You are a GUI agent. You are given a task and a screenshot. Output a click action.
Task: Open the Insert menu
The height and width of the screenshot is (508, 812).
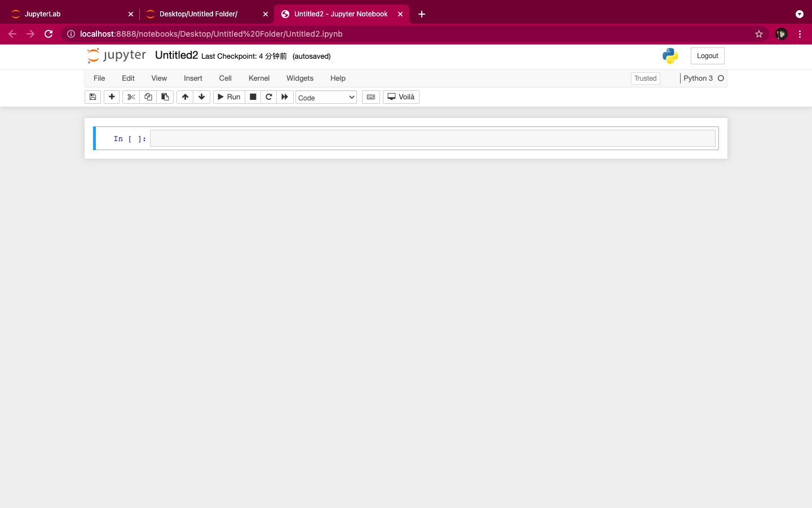click(x=193, y=78)
